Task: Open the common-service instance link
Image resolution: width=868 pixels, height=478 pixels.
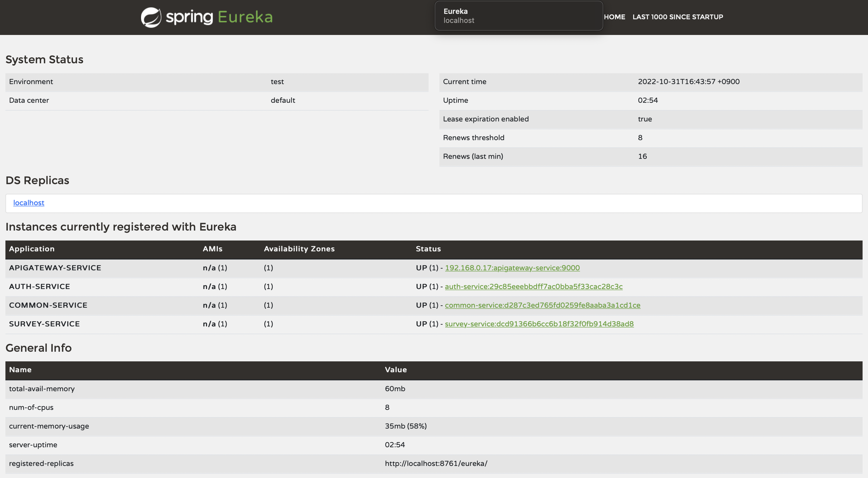Action: tap(542, 305)
